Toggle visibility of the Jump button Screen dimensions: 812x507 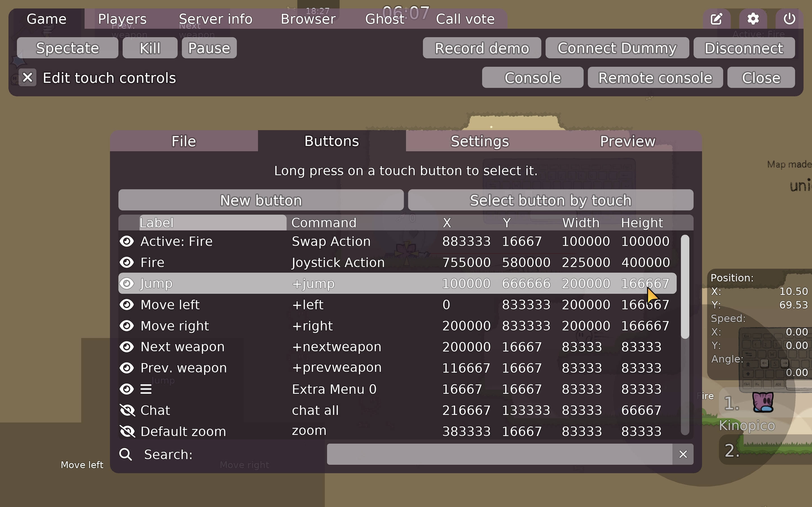click(127, 283)
